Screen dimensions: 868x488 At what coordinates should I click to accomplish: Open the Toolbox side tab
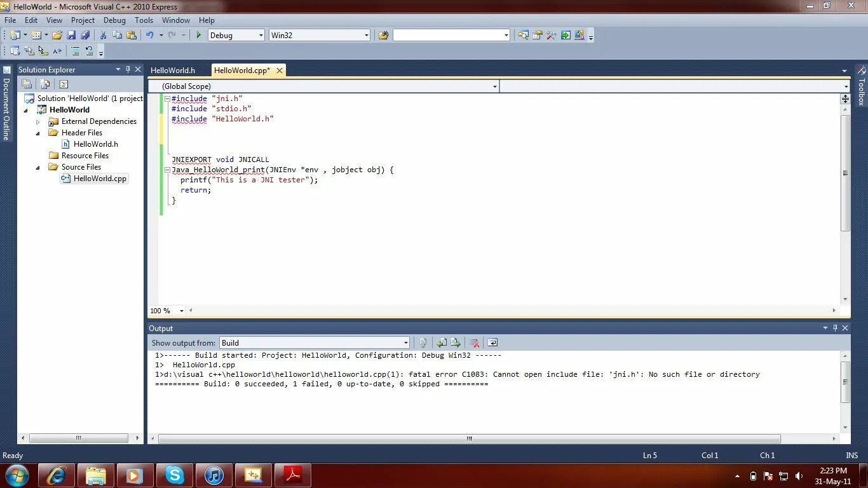pos(862,85)
